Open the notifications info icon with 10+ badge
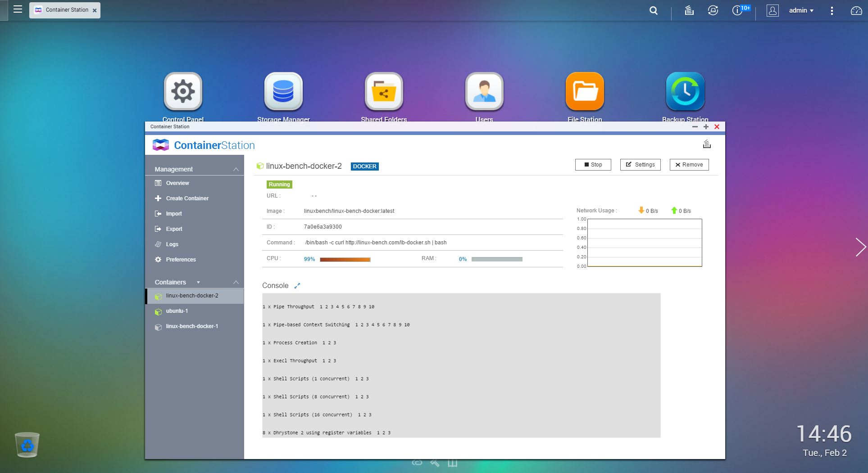The image size is (868, 473). coord(737,10)
